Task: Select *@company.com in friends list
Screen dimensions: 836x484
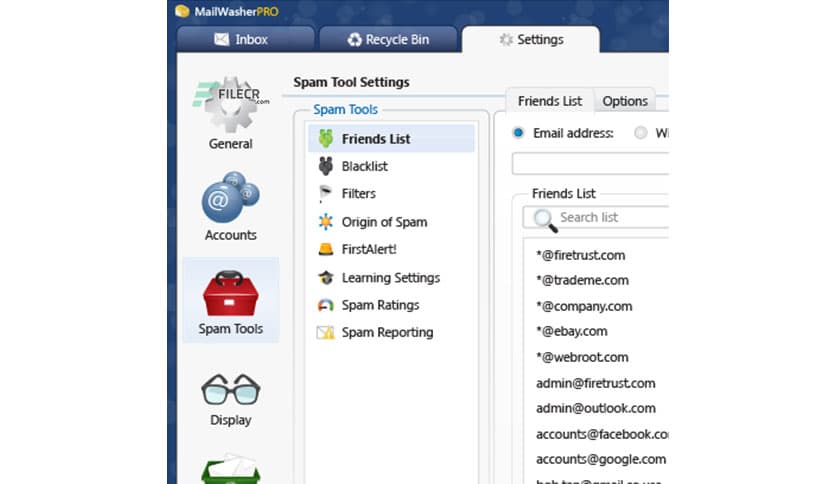Action: [584, 306]
